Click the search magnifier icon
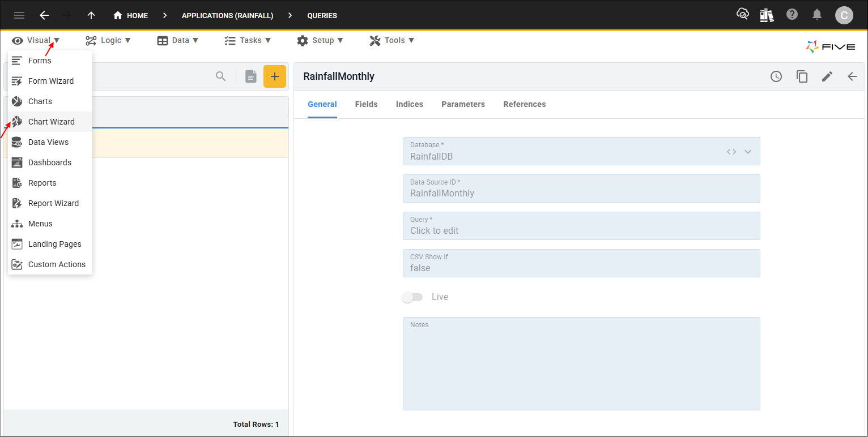 point(221,76)
